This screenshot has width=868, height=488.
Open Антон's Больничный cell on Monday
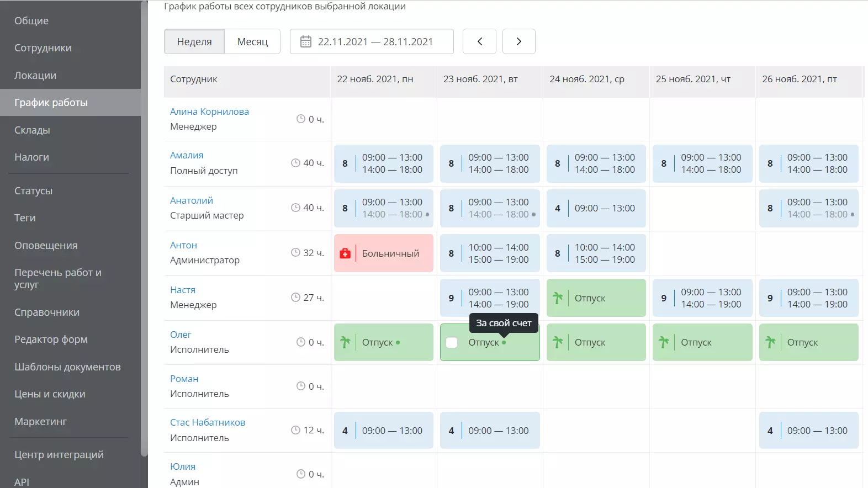point(384,253)
